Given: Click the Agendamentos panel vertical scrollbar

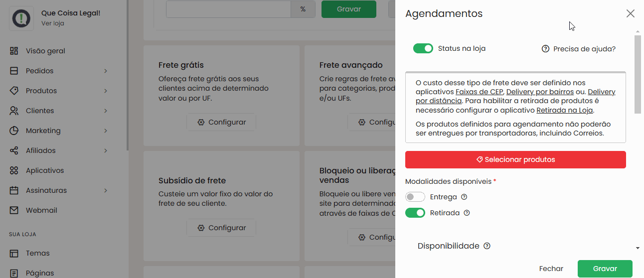Looking at the screenshot, I should (638, 75).
